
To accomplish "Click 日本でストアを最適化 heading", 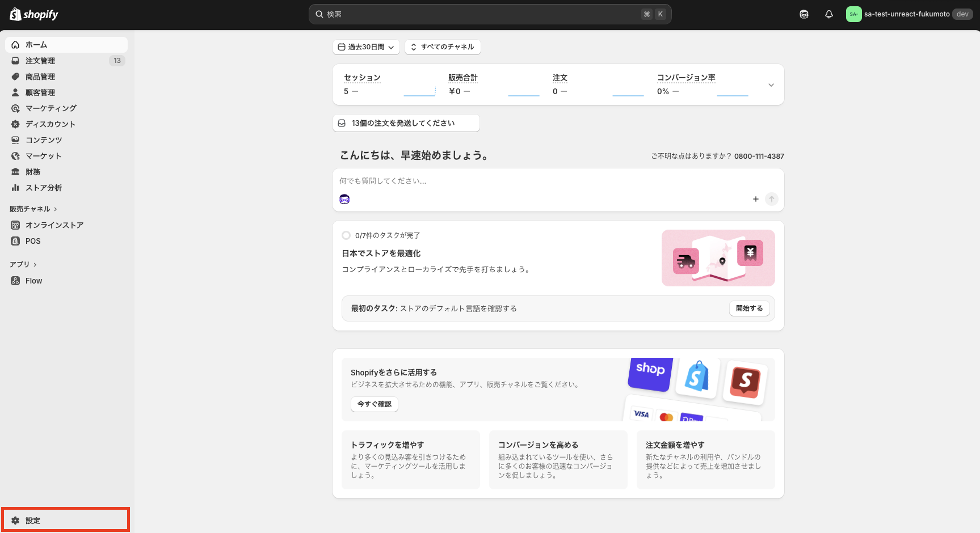I will (381, 253).
